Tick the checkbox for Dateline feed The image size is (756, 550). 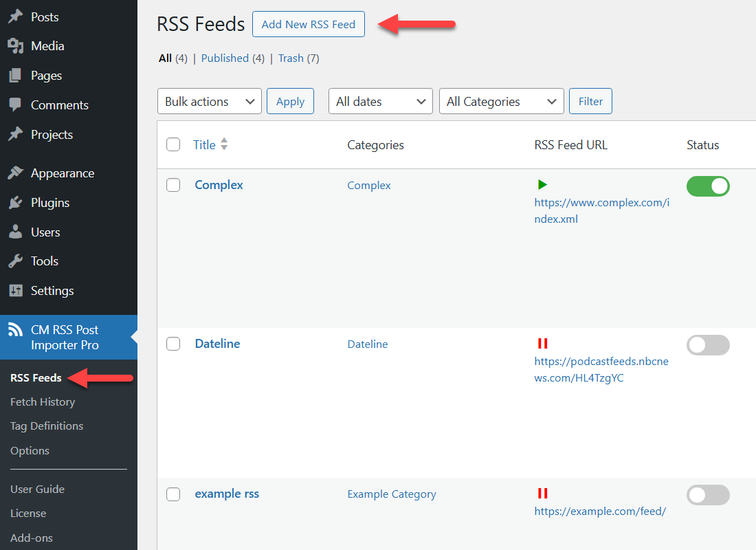(173, 344)
